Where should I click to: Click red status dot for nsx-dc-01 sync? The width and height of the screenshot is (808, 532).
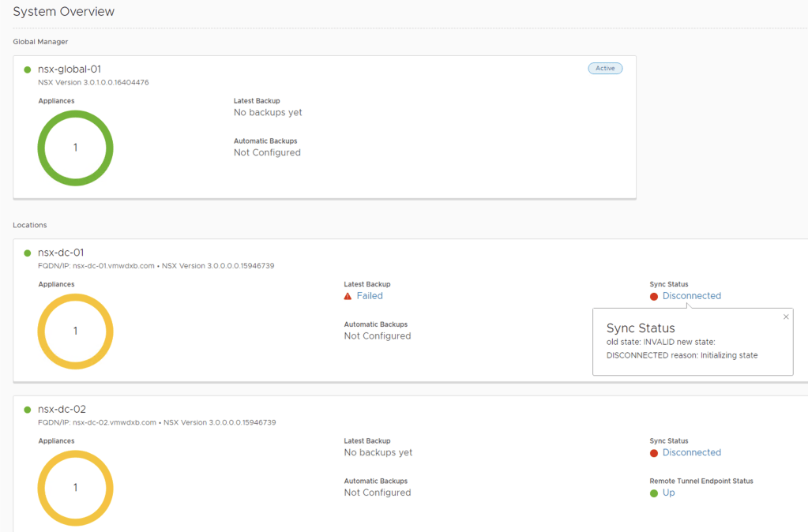pyautogui.click(x=654, y=297)
